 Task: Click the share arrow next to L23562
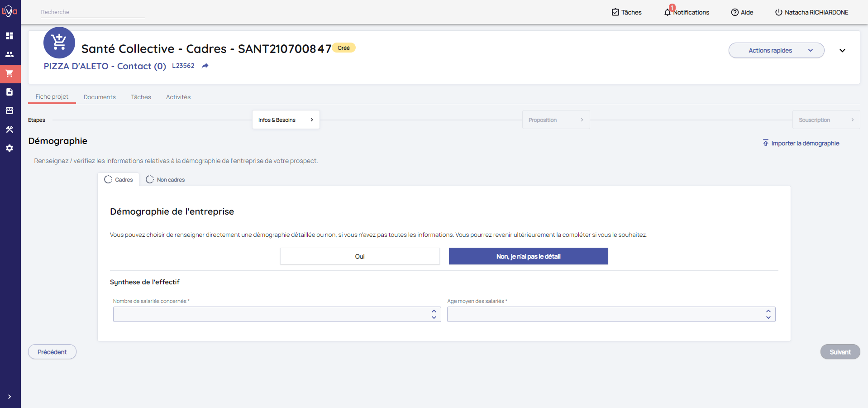tap(205, 66)
